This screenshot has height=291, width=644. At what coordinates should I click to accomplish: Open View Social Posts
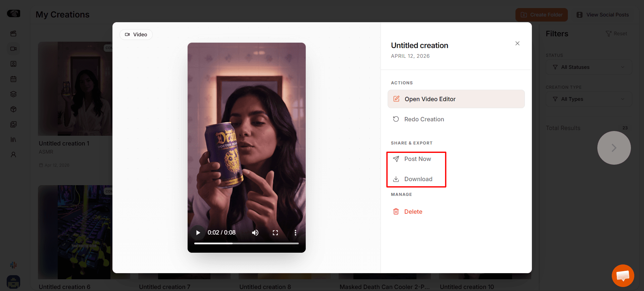(x=603, y=15)
